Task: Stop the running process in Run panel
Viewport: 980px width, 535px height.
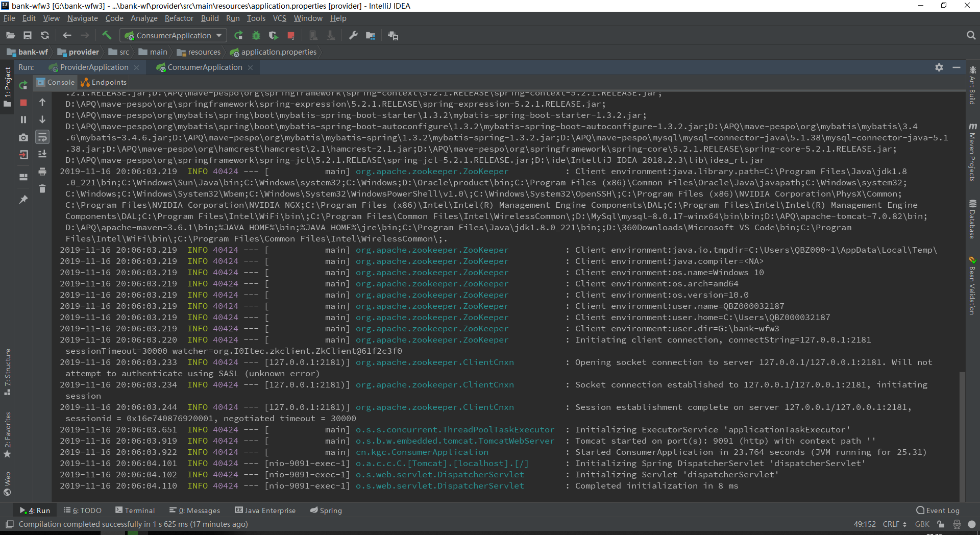Action: pos(23,103)
